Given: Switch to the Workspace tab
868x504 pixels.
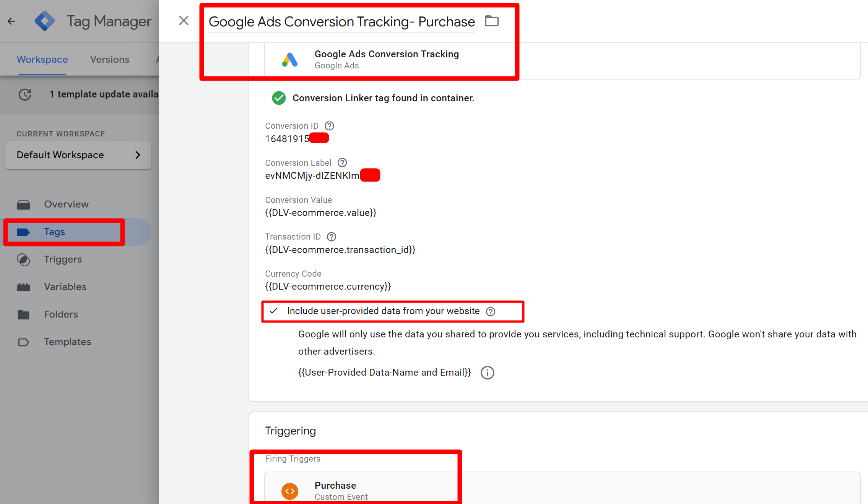Looking at the screenshot, I should [x=42, y=60].
